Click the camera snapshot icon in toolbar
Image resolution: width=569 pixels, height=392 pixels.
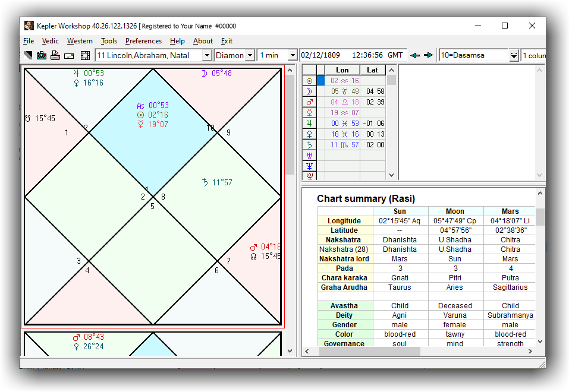coord(42,55)
